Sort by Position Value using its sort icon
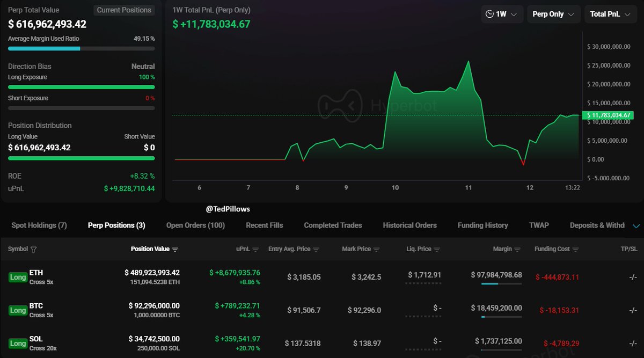 tap(175, 250)
